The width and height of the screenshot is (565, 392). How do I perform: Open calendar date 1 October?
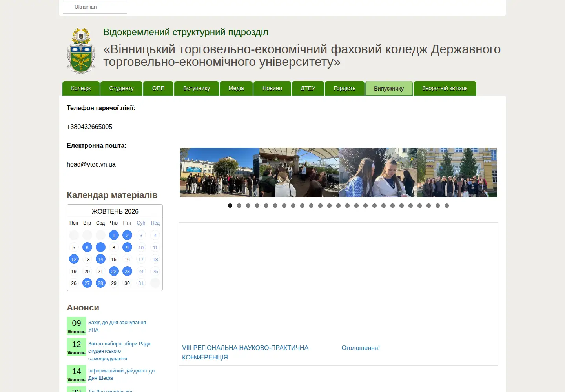point(114,235)
